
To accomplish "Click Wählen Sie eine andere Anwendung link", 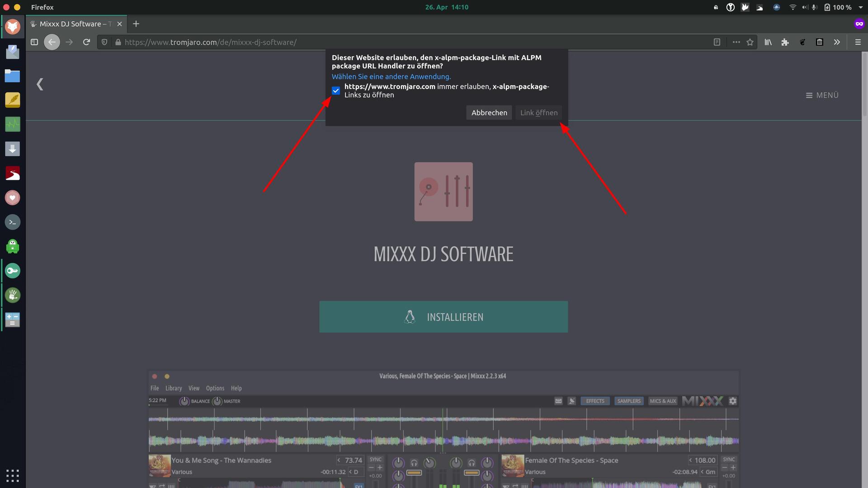I will (x=391, y=77).
